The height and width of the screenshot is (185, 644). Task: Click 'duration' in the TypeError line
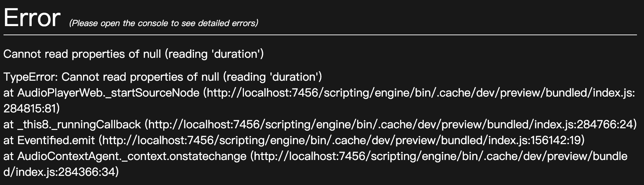[295, 77]
